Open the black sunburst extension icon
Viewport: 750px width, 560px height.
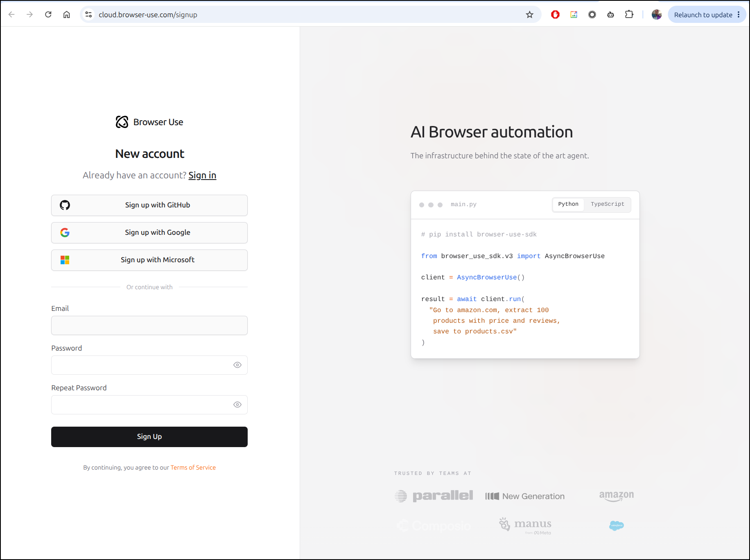click(592, 15)
